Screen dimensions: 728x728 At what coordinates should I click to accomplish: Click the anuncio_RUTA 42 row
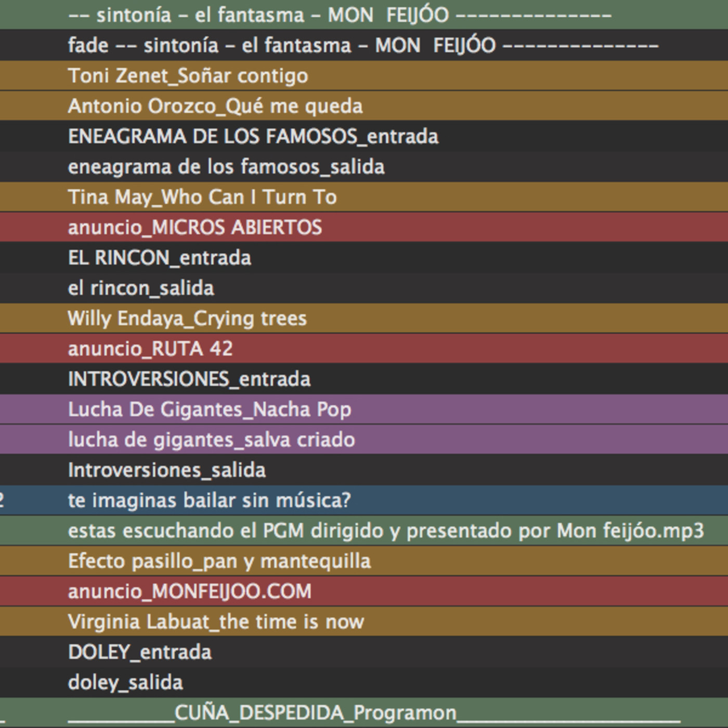coord(150,348)
